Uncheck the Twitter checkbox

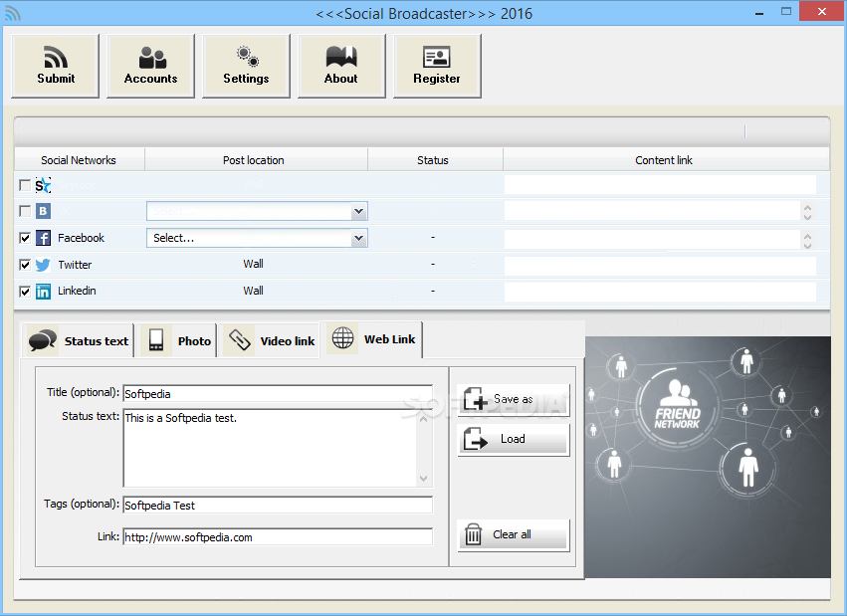(25, 265)
